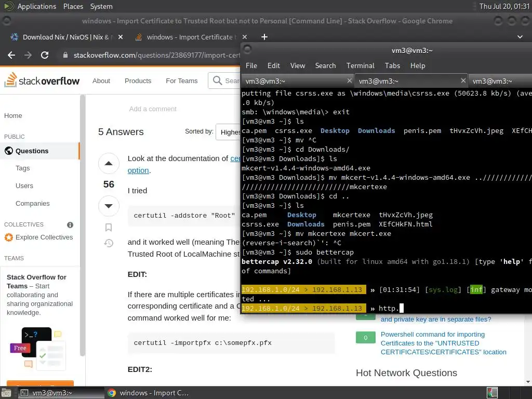Click show desktop icon in bottom panel

pos(6,393)
